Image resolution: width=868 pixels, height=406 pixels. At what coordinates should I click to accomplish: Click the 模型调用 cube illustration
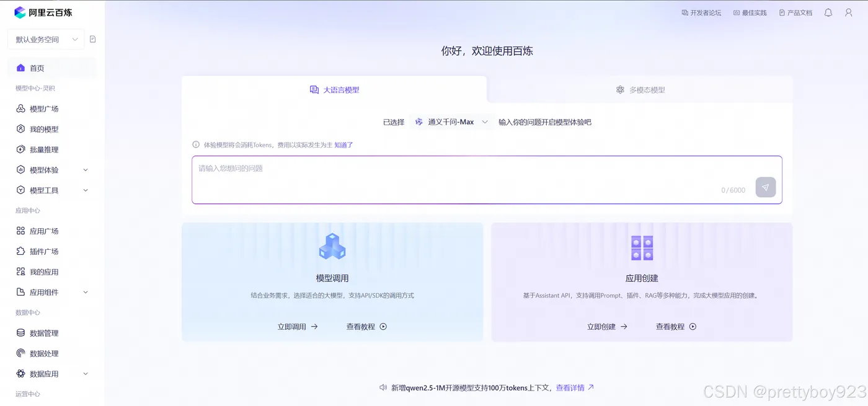[x=332, y=247]
